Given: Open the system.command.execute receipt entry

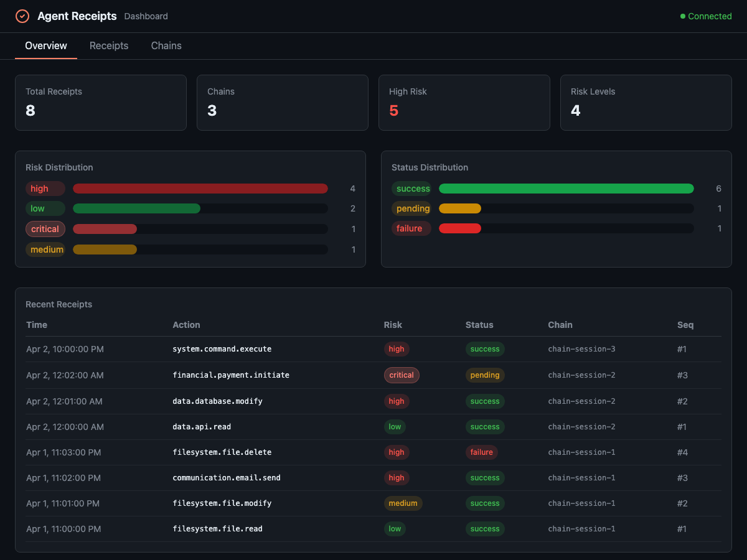Looking at the screenshot, I should 222,349.
